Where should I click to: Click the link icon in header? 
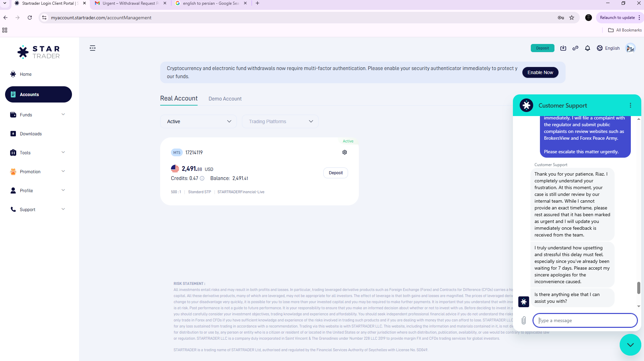(x=575, y=48)
